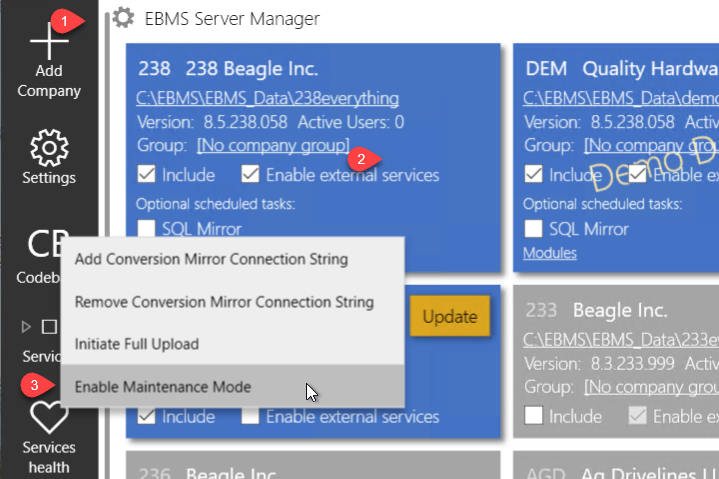Viewport: 719px width, 479px height.
Task: Toggle Include checkbox for 238 Beagle Inc.
Action: [146, 175]
